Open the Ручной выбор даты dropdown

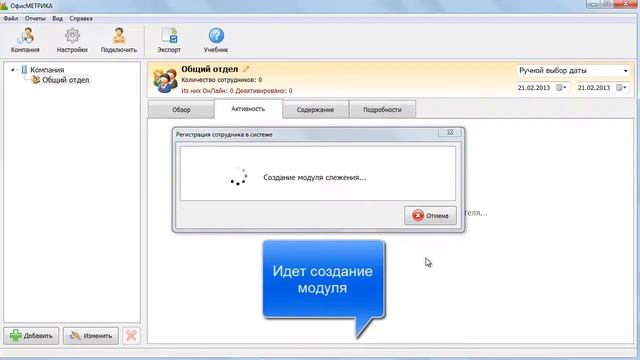click(x=573, y=71)
